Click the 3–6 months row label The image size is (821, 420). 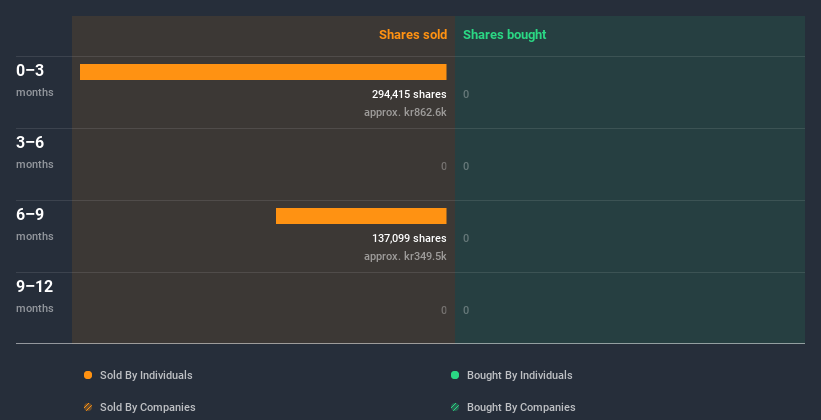(x=35, y=152)
